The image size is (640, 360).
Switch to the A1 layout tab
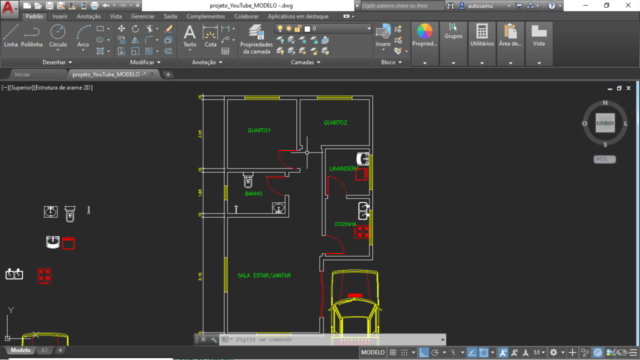pos(44,350)
